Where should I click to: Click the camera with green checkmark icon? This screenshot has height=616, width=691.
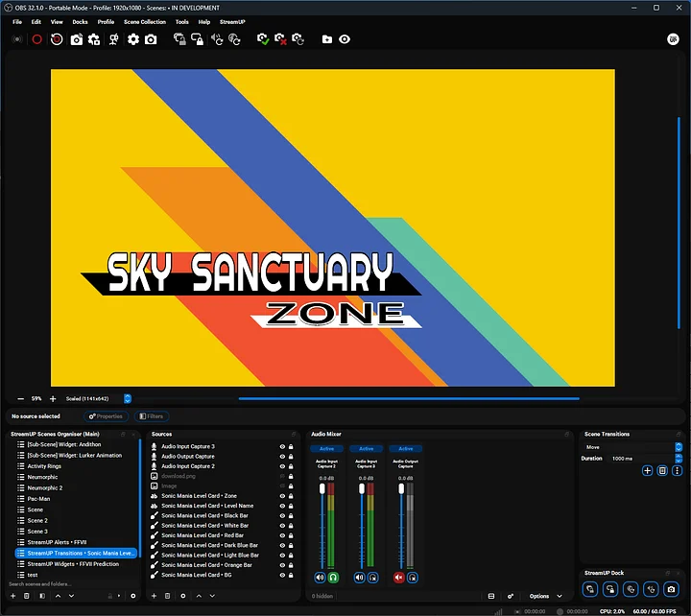point(263,39)
